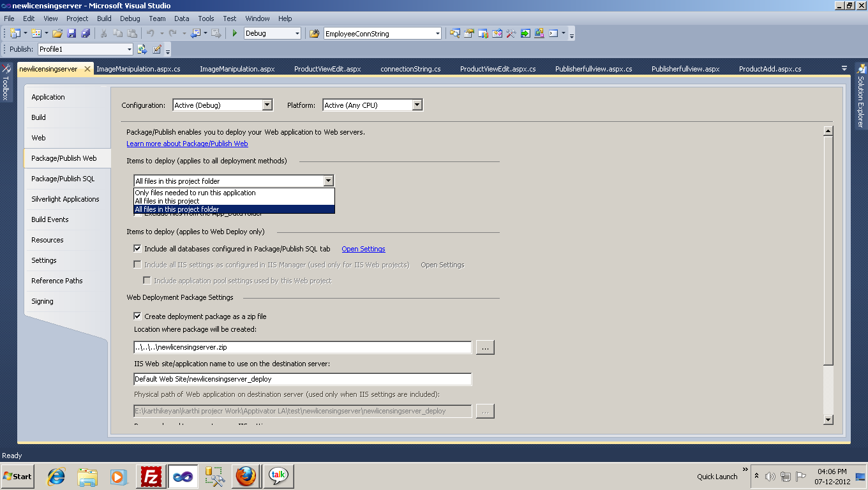
Task: Expand the Add New Item dropdown arrow
Action: (x=47, y=33)
